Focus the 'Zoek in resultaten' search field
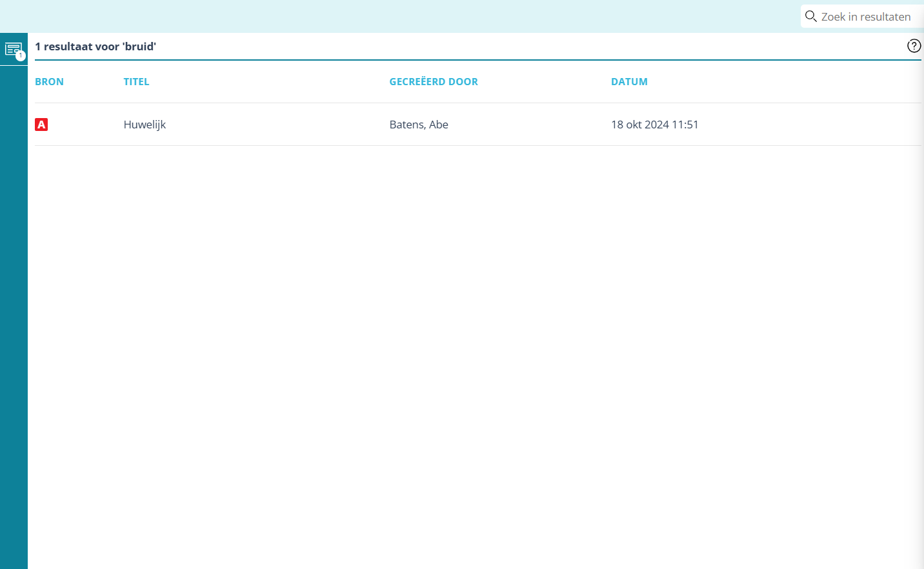924x569 pixels. (x=866, y=17)
